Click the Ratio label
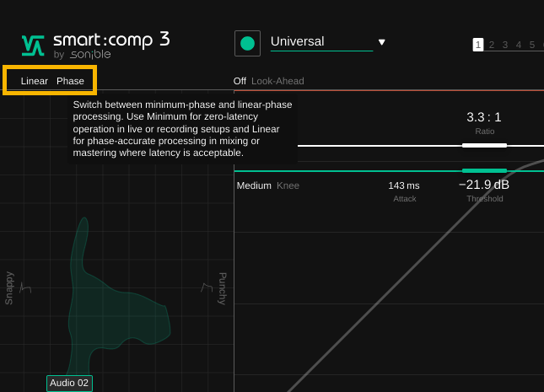 (485, 132)
